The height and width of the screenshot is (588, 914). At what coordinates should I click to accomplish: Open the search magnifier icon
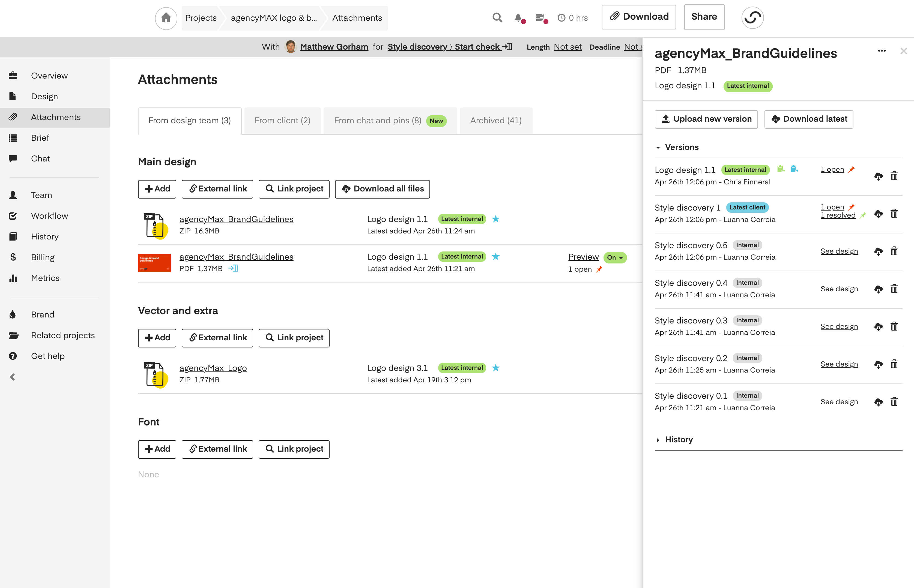[497, 17]
